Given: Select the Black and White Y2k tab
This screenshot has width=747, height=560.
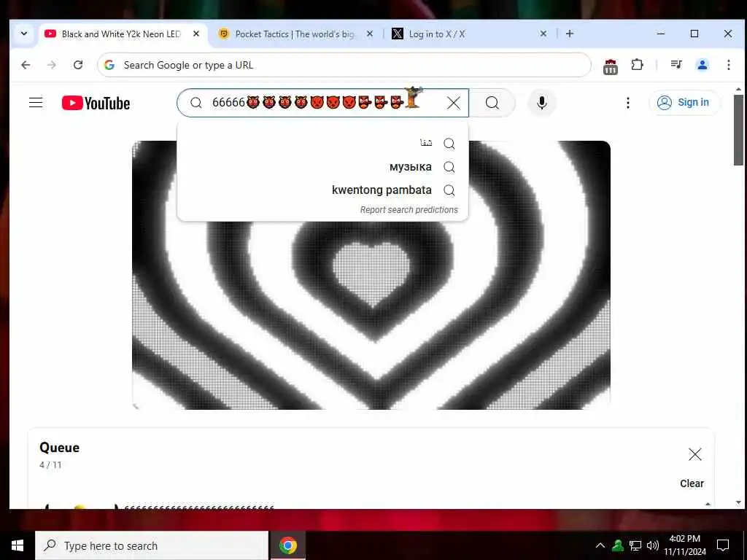Looking at the screenshot, I should (123, 34).
